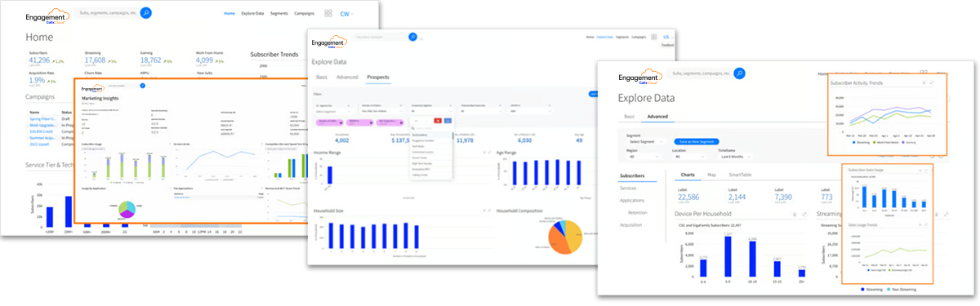Open Campaigns nav item in Home window
The image size is (980, 306).
(305, 14)
